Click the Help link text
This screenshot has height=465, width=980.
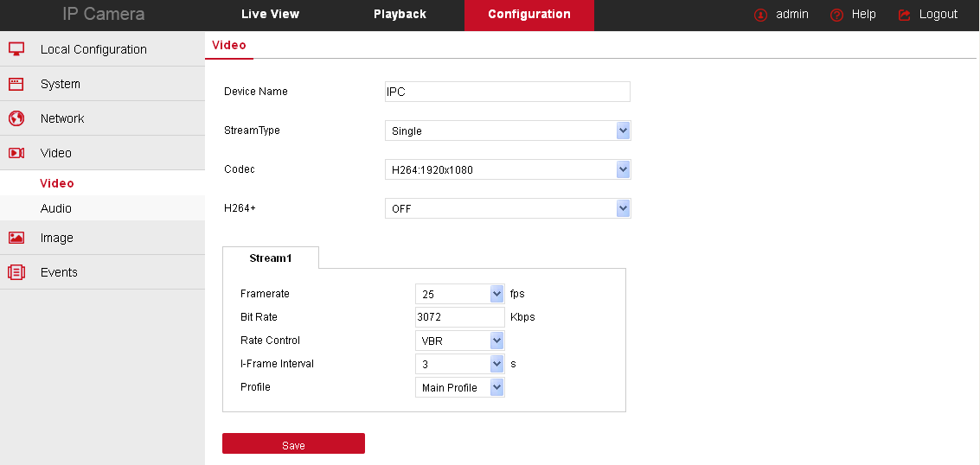pos(864,15)
